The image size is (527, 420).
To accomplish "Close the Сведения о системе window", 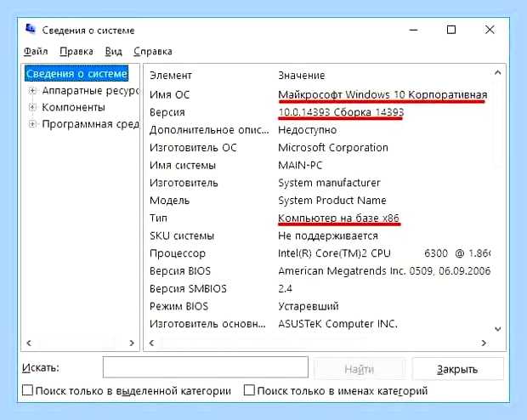I will [x=490, y=30].
